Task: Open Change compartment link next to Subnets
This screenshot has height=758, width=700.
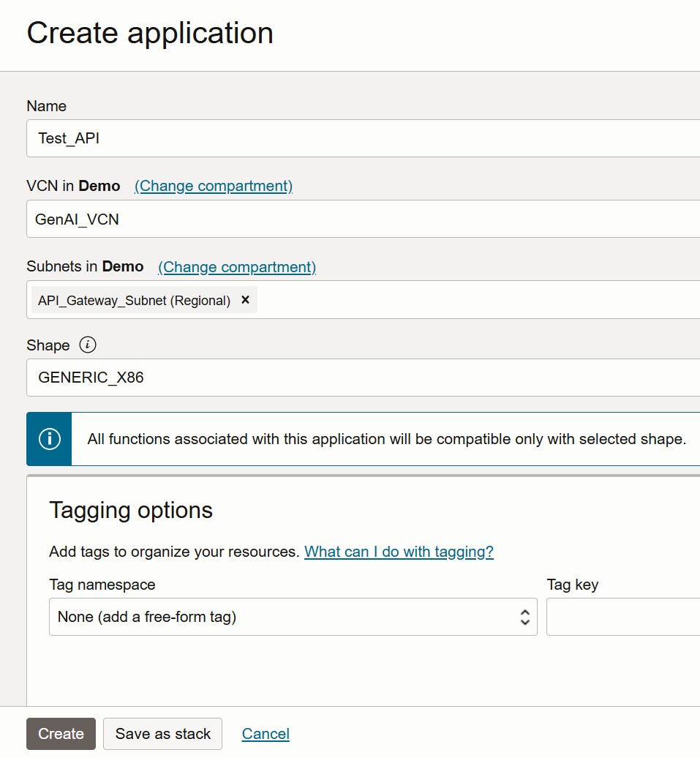Action: 237,266
